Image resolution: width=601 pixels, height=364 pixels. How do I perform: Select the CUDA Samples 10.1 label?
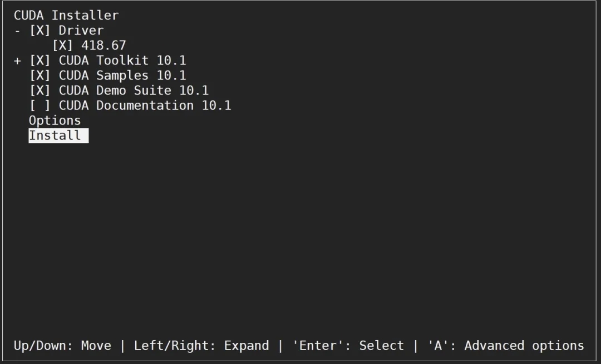click(x=122, y=76)
